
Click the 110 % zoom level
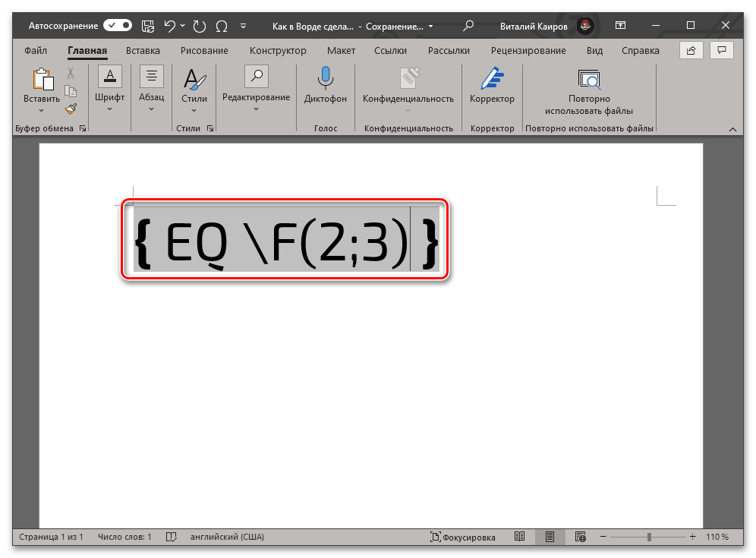717,537
